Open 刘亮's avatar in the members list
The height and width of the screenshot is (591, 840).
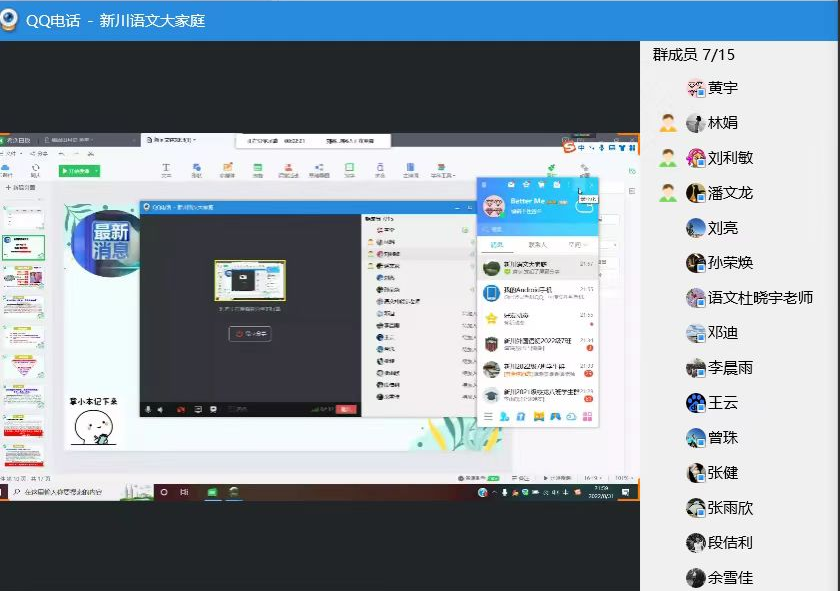point(695,228)
